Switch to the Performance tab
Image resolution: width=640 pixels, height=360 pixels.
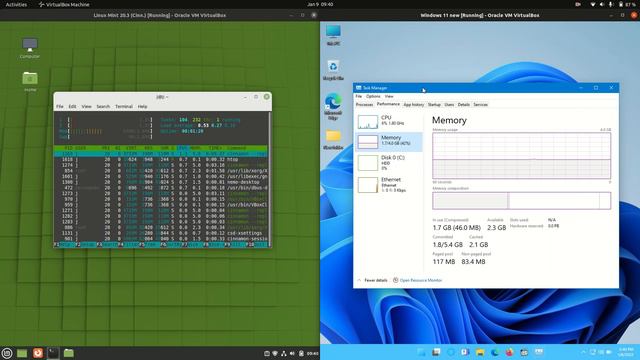click(x=388, y=104)
